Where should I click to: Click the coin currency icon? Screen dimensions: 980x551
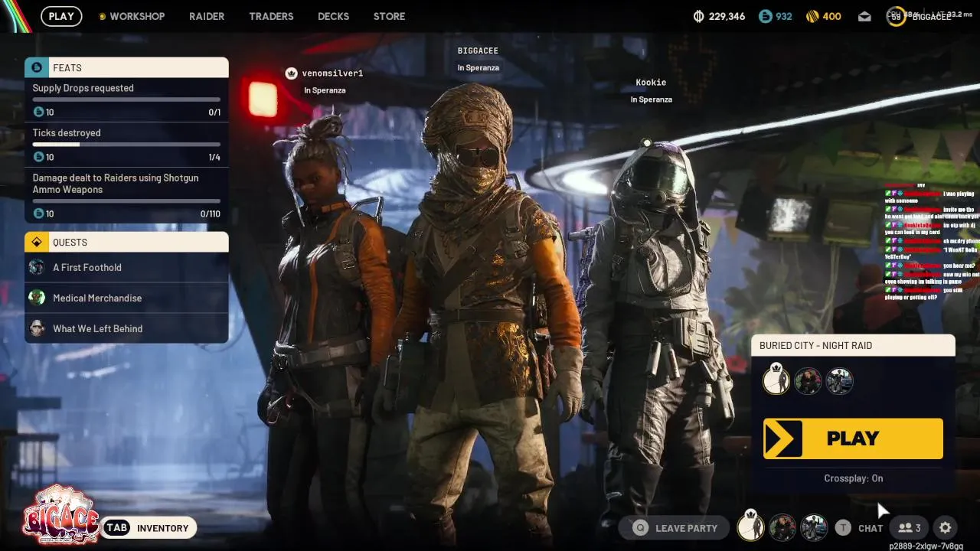(x=698, y=16)
